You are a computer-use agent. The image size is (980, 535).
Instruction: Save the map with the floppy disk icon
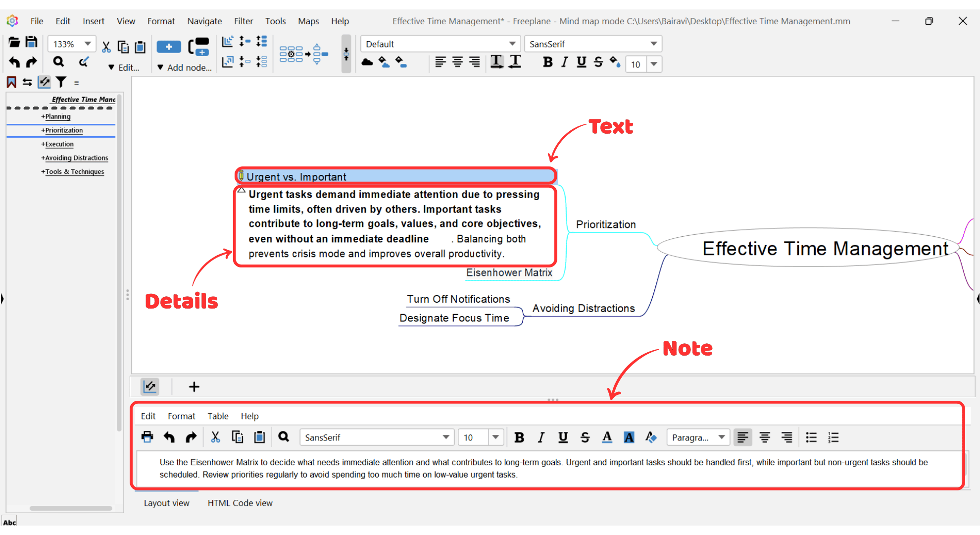click(x=31, y=43)
